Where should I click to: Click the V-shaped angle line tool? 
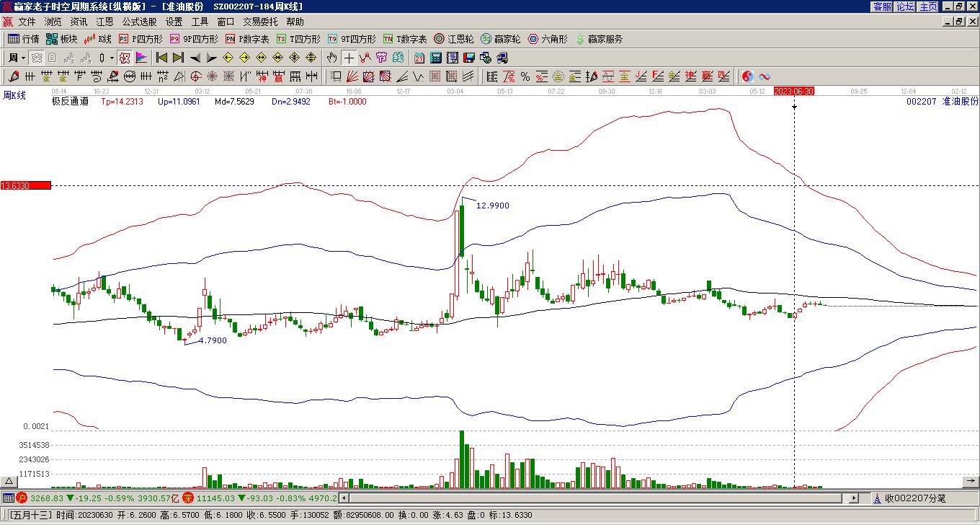pos(418,76)
